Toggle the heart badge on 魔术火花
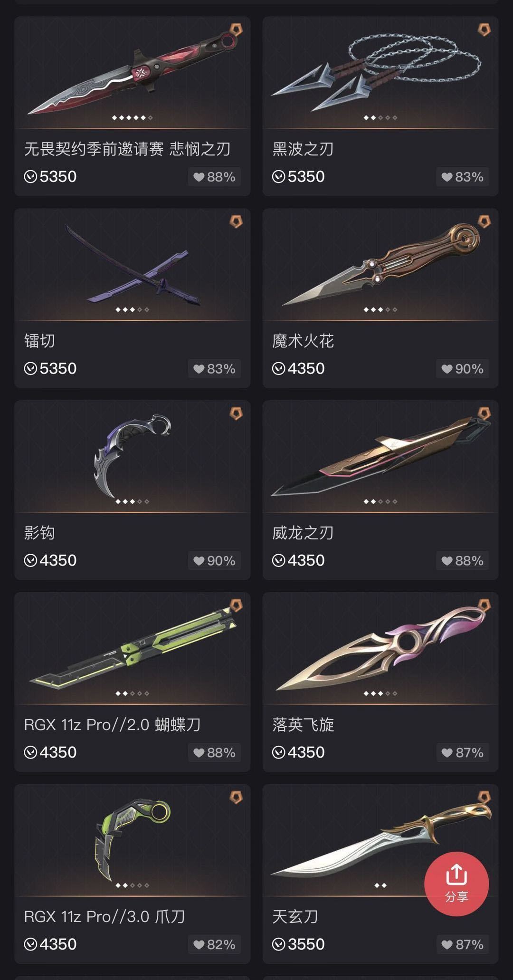Image resolution: width=513 pixels, height=980 pixels. [x=462, y=369]
